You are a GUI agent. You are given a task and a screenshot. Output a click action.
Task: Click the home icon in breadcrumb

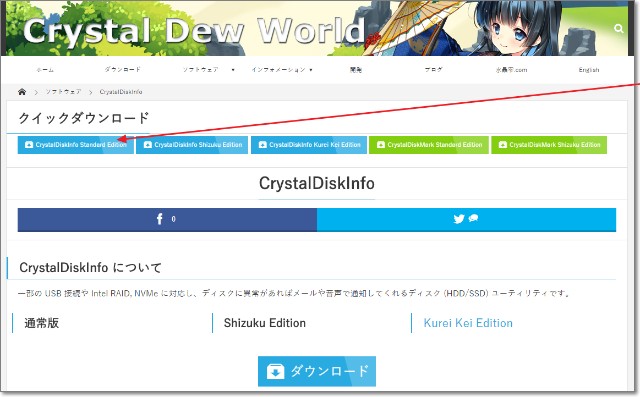[22, 92]
